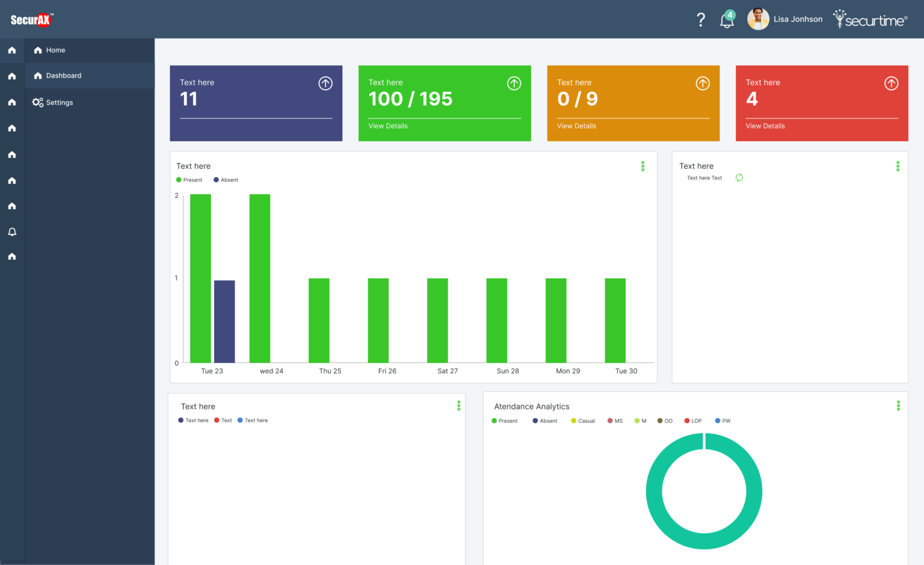This screenshot has height=565, width=924.
Task: Click the Settings gear icon in sidebar
Action: point(37,102)
